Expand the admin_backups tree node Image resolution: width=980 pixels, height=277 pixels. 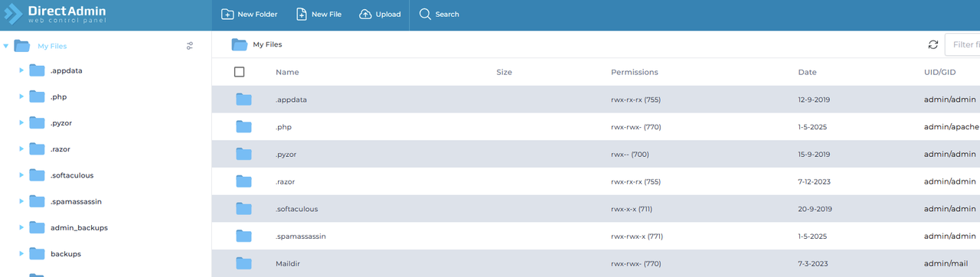click(x=21, y=227)
